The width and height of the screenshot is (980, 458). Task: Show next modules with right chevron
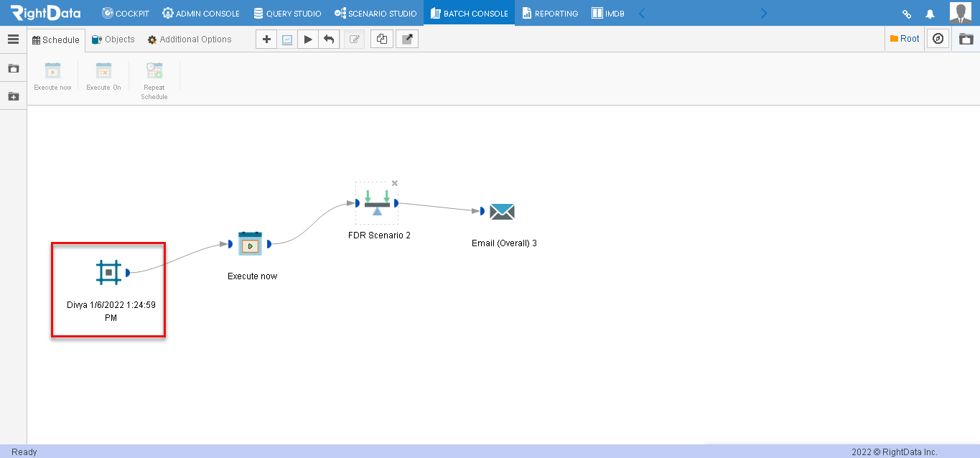pos(764,13)
